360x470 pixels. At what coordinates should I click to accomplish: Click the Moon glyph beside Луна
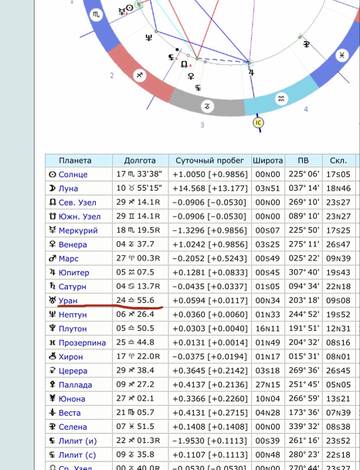coord(52,188)
